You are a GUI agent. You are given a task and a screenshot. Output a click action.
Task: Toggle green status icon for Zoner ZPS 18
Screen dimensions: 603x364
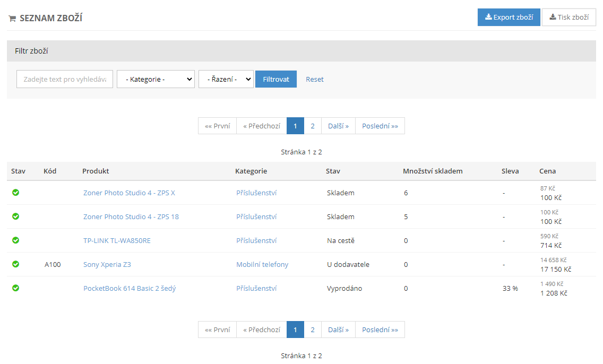16,216
